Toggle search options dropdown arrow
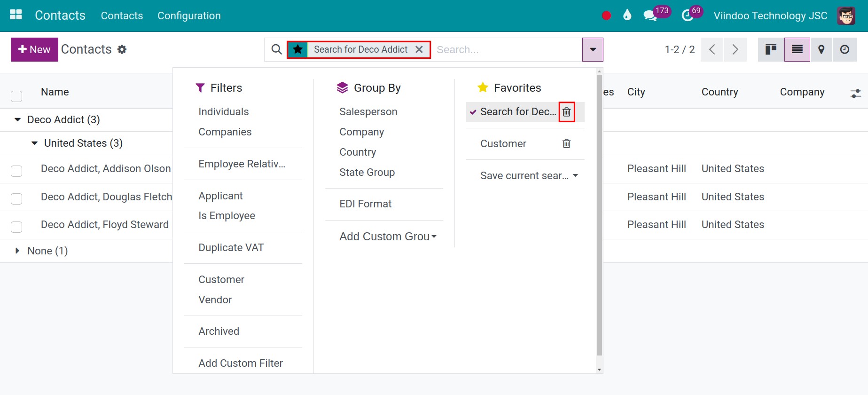 pyautogui.click(x=593, y=49)
